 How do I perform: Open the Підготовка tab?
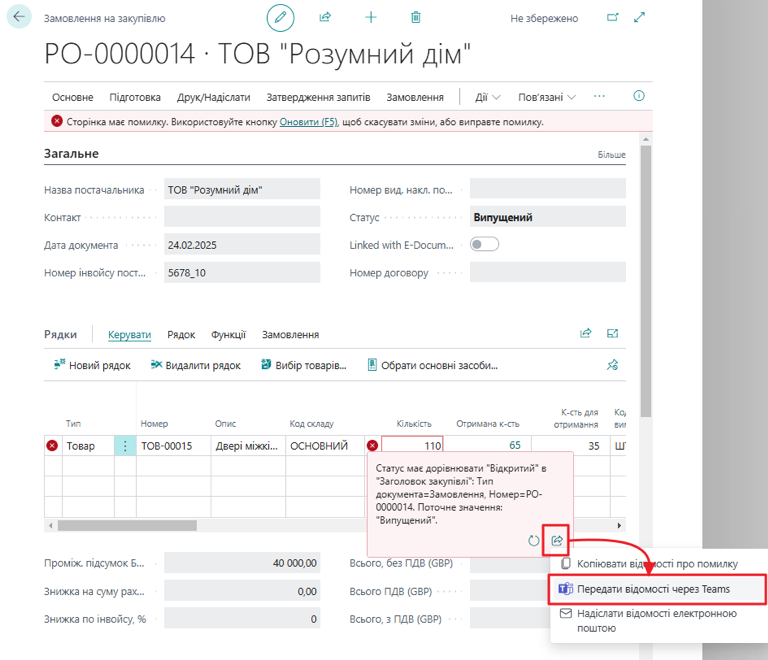click(135, 97)
